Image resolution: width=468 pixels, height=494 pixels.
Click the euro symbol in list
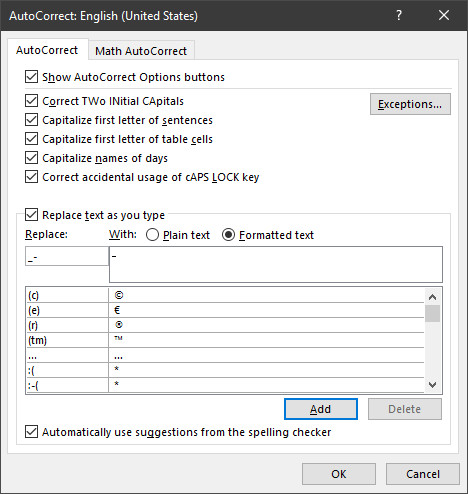[117, 310]
